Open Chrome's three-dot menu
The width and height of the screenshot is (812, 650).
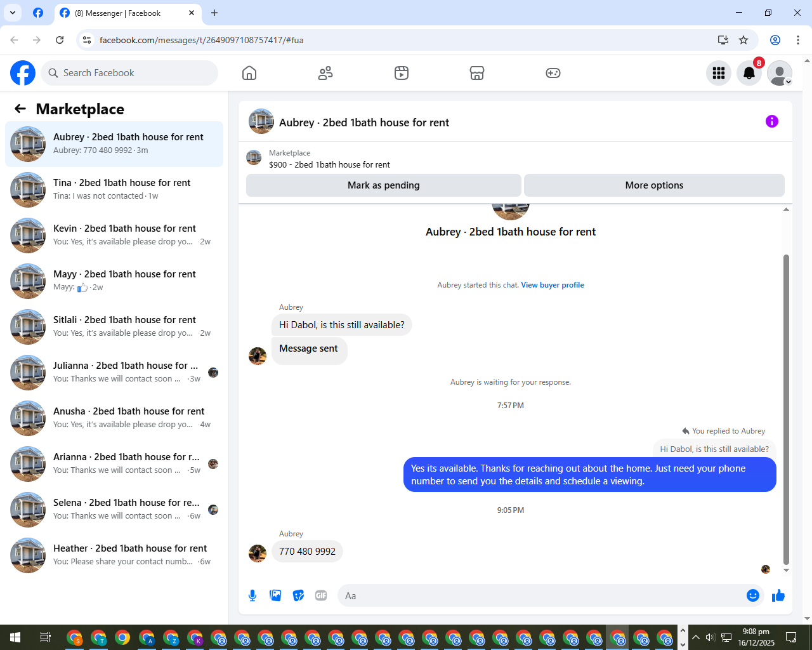pos(798,40)
